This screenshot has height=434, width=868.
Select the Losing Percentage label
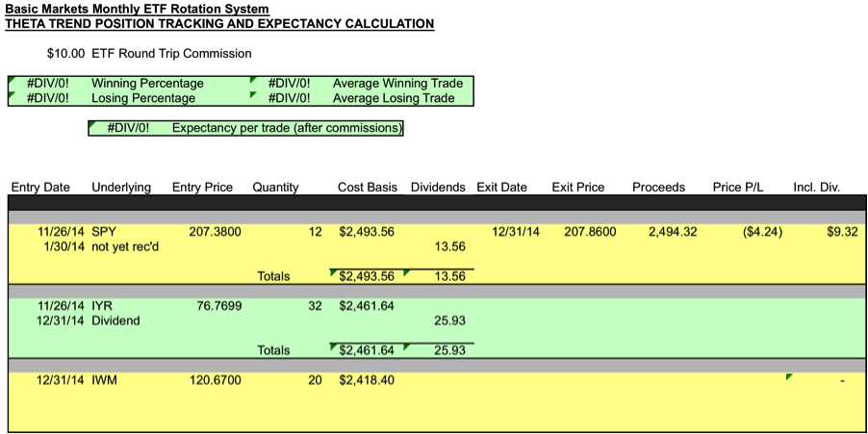pos(143,98)
